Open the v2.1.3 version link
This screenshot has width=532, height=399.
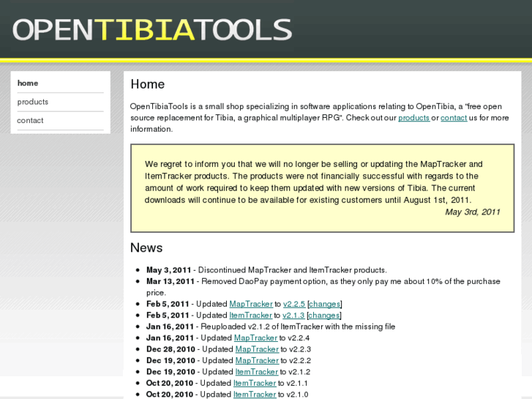pos(293,315)
